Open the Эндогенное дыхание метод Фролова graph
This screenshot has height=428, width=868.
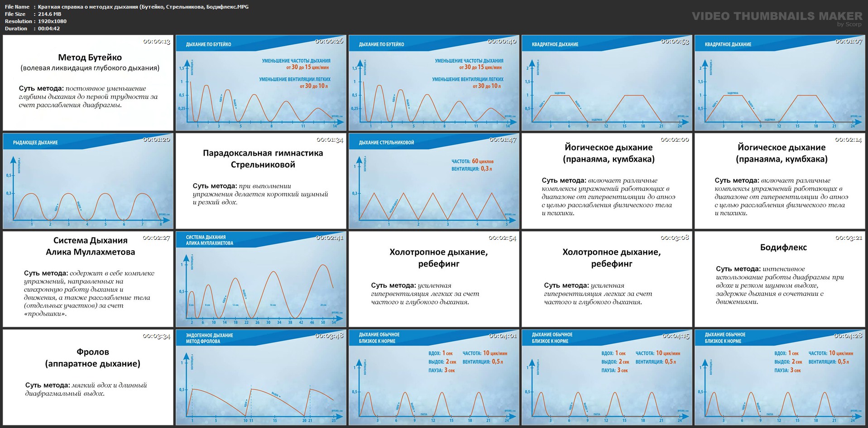261,377
